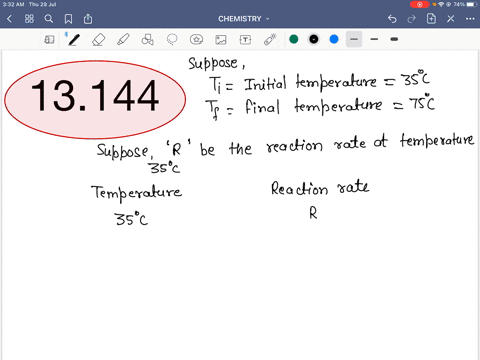Choose the blue pen color
This screenshot has height=360, width=480.
tap(334, 39)
